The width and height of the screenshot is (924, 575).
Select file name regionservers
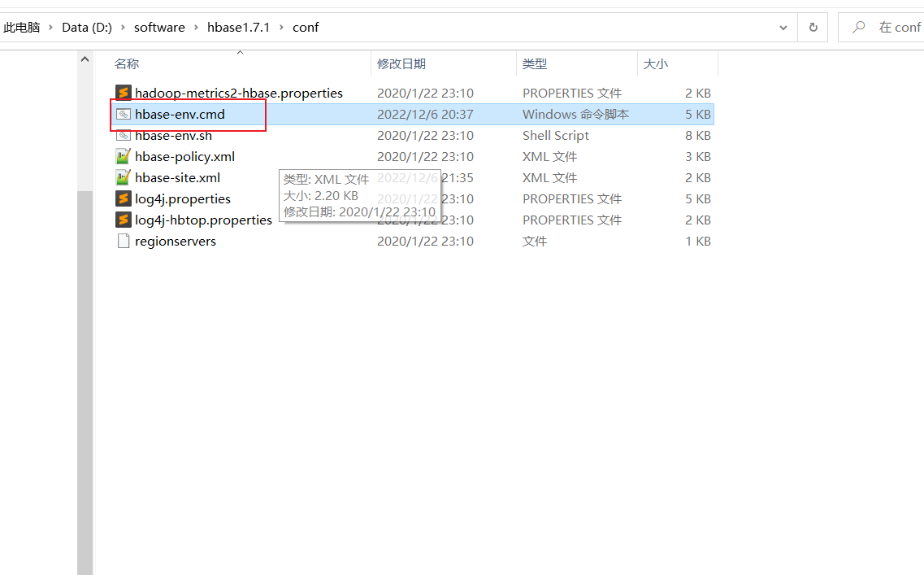coord(175,242)
